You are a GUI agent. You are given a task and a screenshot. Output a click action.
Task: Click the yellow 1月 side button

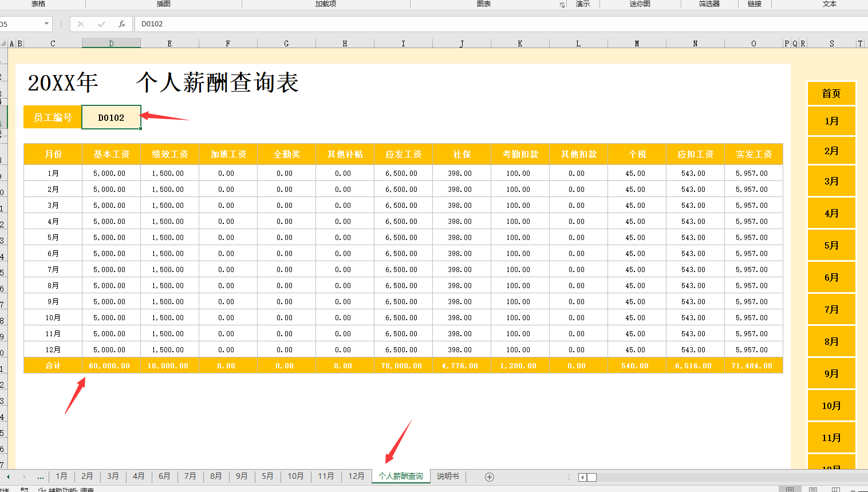(x=831, y=121)
